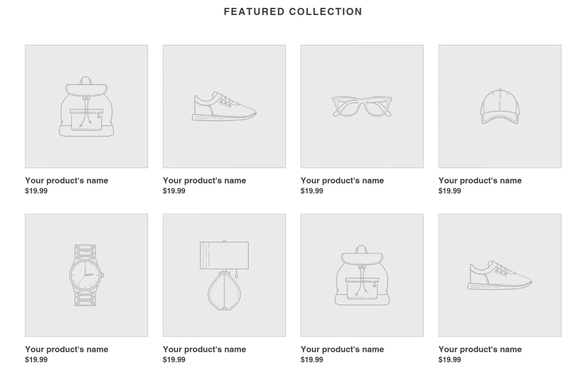Open product name link under the cap
Viewport: 588px width, 367px height.
click(480, 181)
